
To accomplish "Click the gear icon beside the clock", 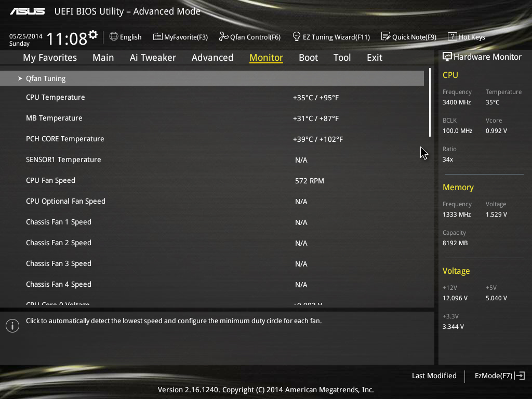I will pyautogui.click(x=93, y=34).
